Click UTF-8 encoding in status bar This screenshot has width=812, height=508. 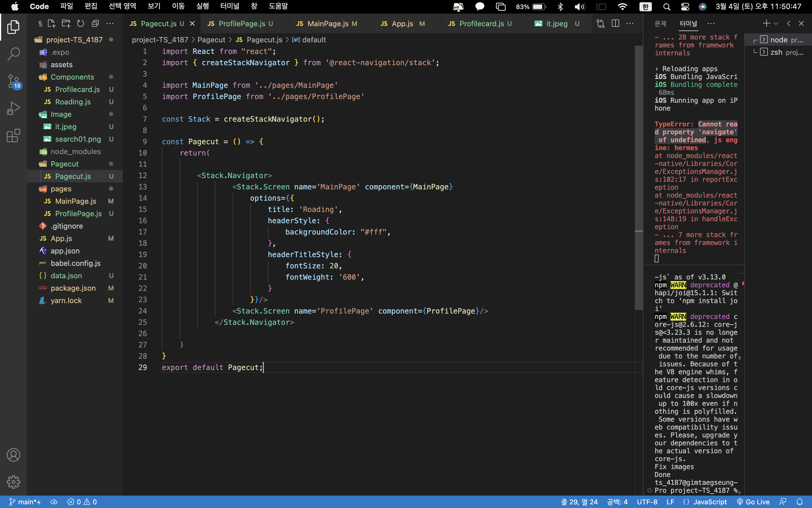[x=647, y=502]
